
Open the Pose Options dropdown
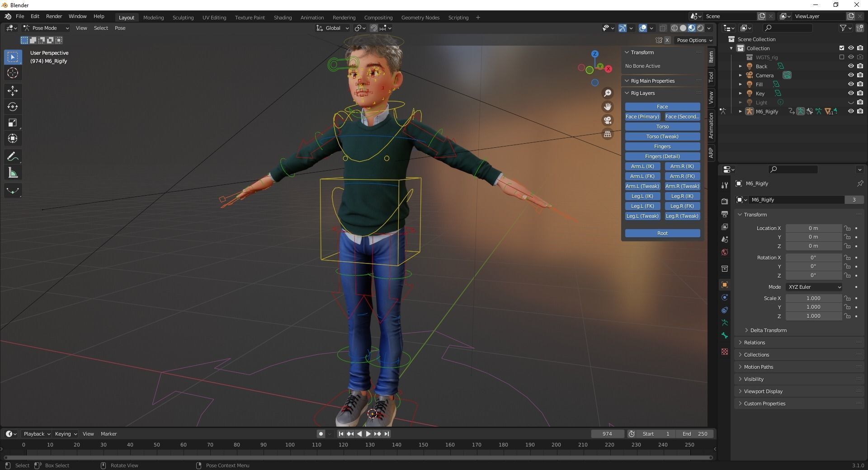tap(694, 40)
